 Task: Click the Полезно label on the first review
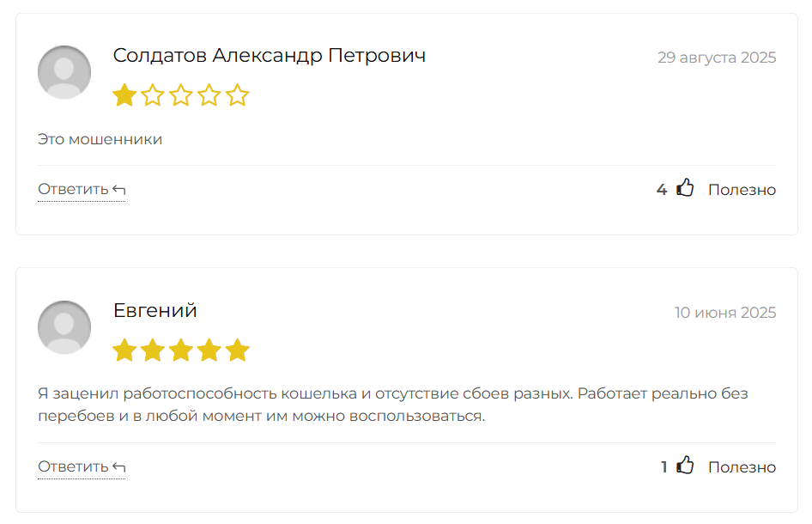[741, 189]
